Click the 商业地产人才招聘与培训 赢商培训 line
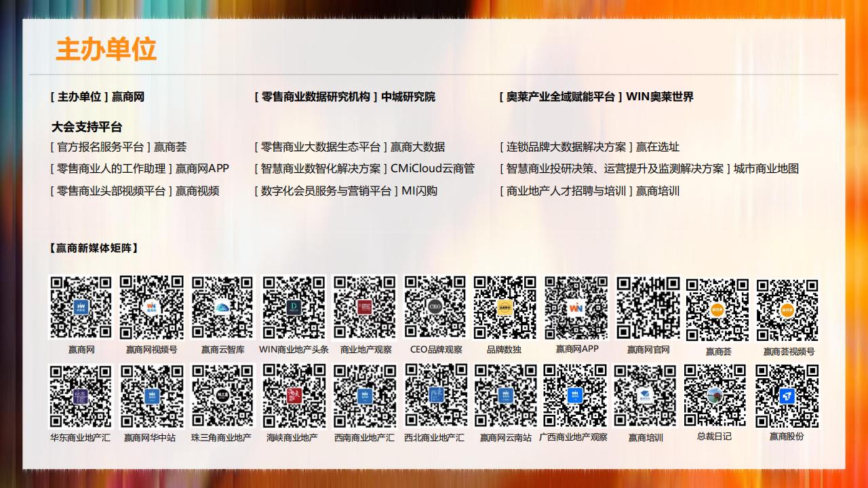 (x=589, y=191)
